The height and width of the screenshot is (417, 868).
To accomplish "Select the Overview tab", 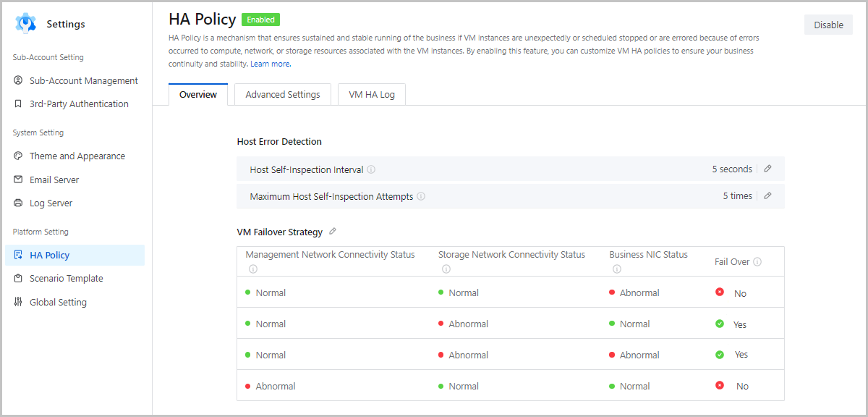I will [x=198, y=94].
